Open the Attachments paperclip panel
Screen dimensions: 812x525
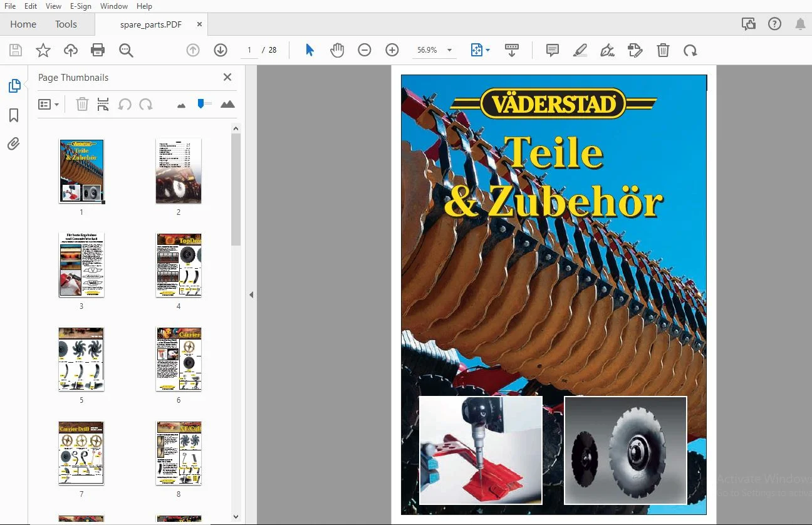point(14,144)
